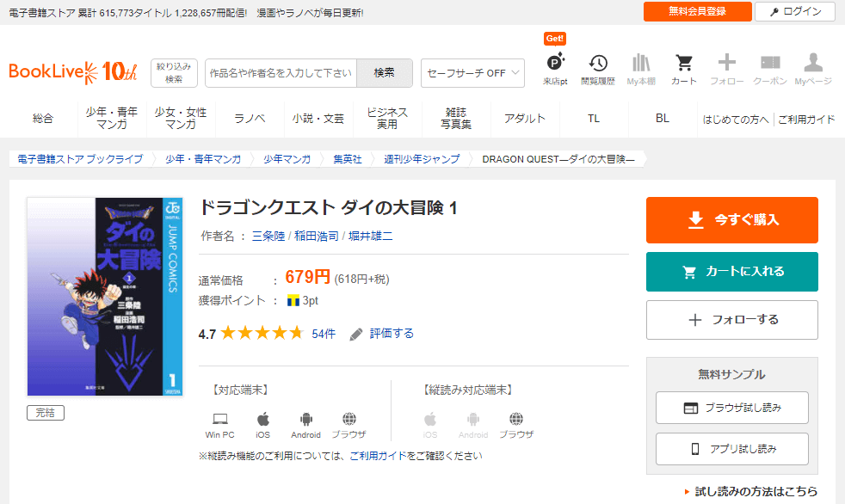Expand the セーフサーチ OFF dropdown

tap(472, 73)
